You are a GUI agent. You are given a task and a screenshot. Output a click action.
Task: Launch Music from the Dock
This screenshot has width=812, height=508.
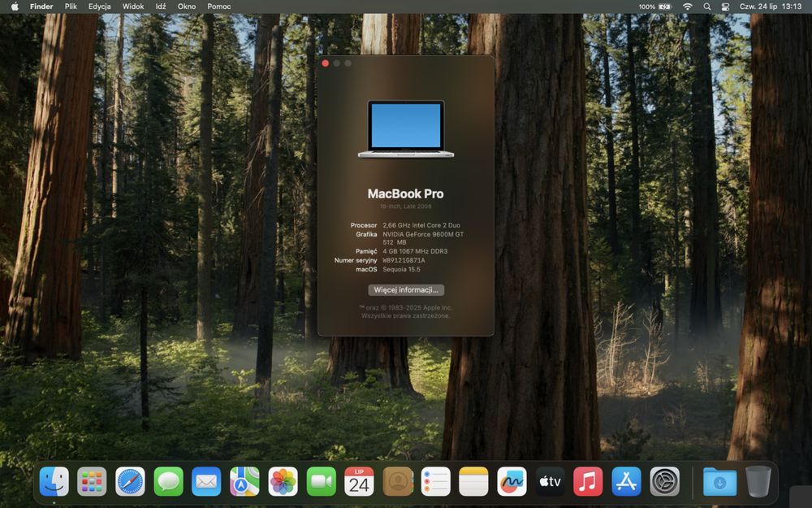[588, 481]
